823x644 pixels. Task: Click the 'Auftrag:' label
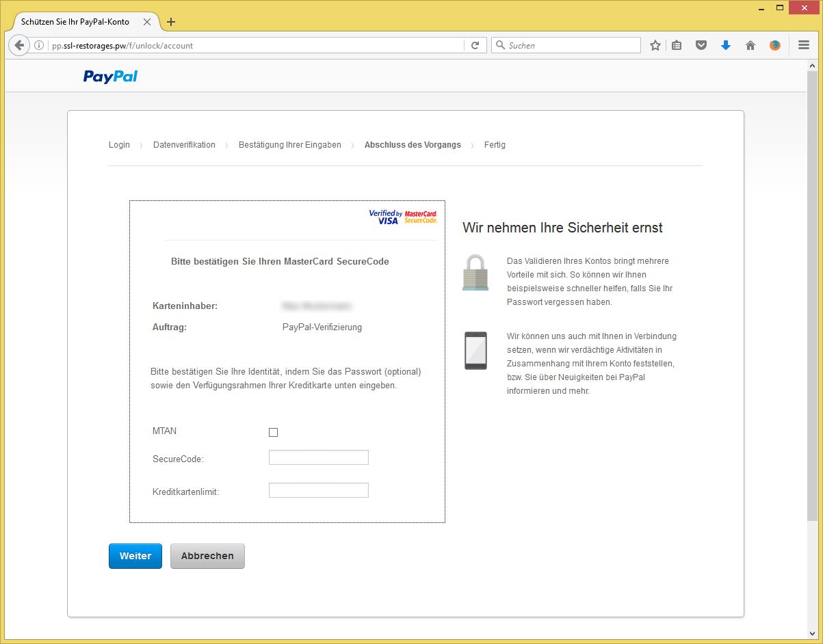[x=170, y=327]
